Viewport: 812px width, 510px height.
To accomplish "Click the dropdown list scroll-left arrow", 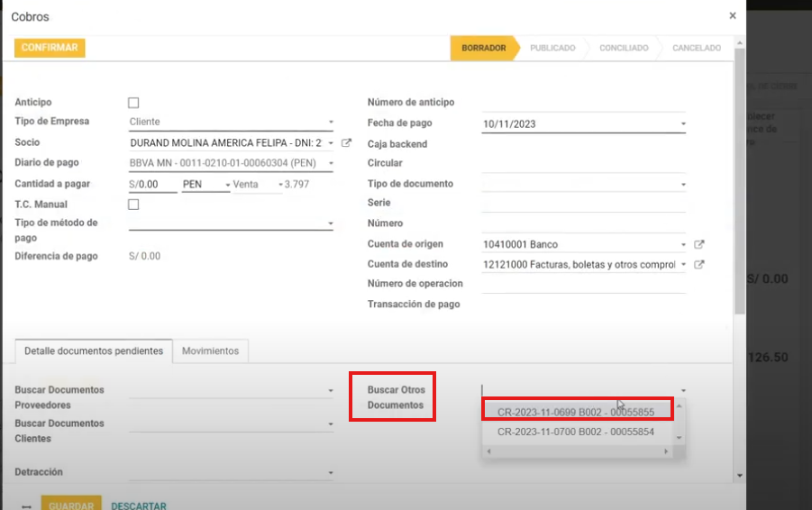I will [x=488, y=451].
